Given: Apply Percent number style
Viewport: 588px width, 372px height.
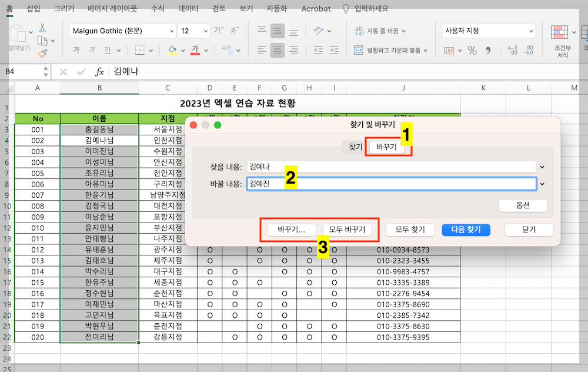Looking at the screenshot, I should coord(472,51).
